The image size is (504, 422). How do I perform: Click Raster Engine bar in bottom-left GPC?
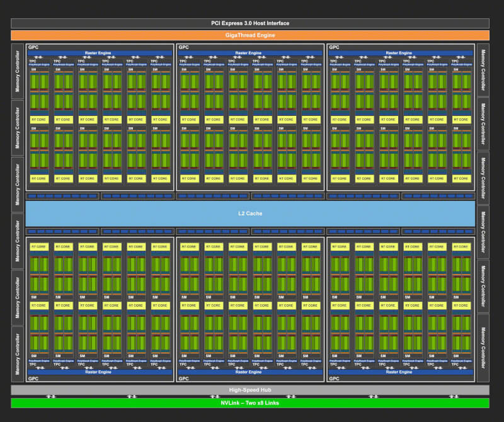(100, 372)
